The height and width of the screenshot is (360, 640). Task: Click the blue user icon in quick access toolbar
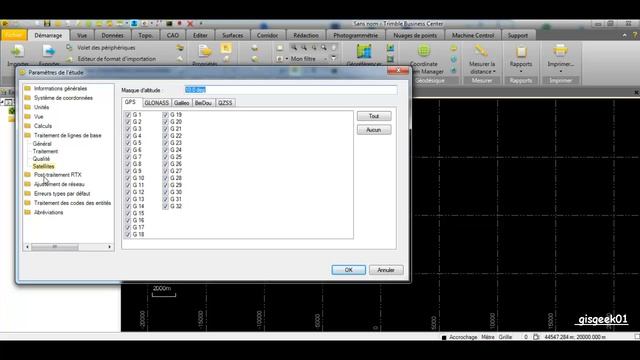point(134,23)
